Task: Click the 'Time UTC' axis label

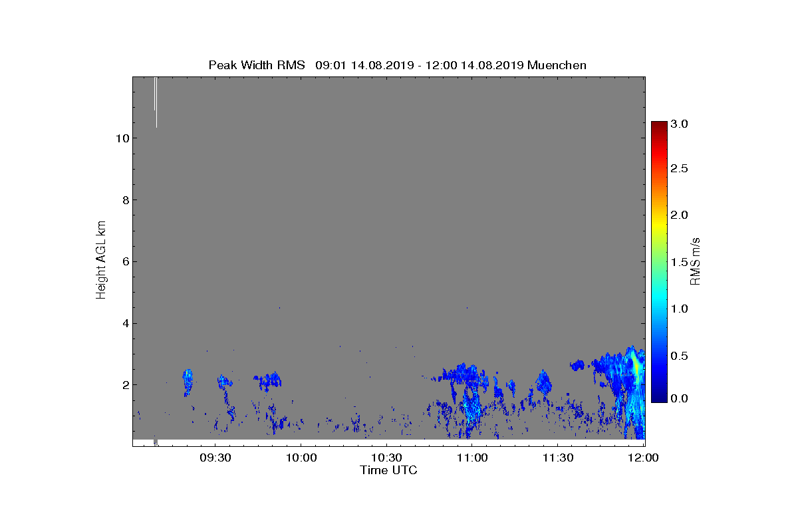Action: [x=389, y=470]
